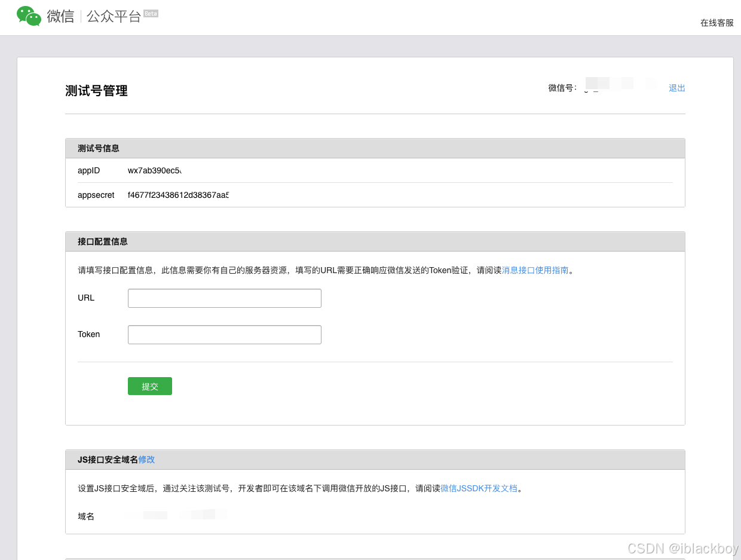Click the 微信 brand text
The width and height of the screenshot is (741, 560).
(60, 16)
